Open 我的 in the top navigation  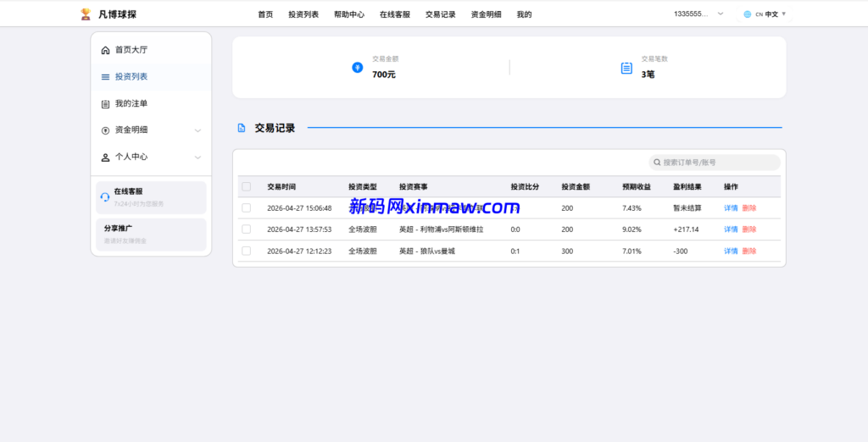[x=524, y=15]
